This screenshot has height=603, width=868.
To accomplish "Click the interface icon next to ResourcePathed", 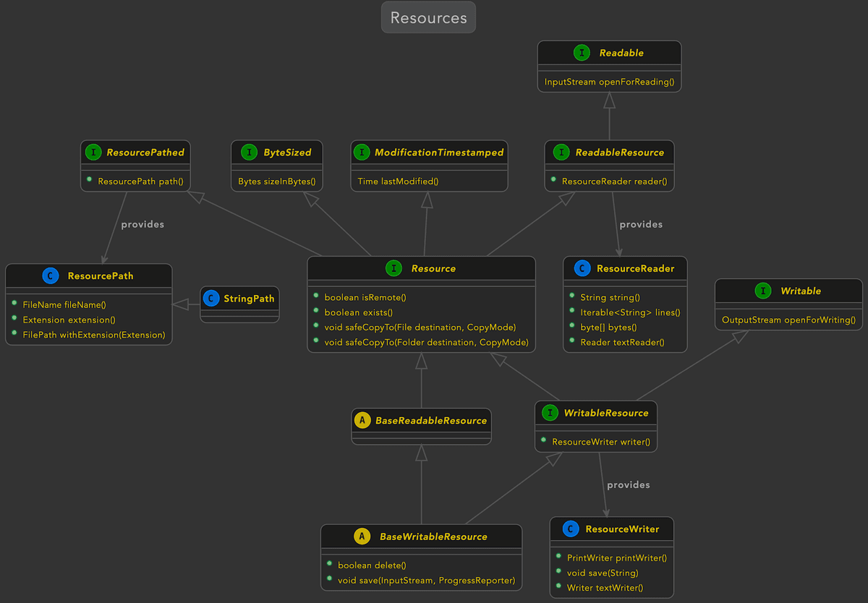I will pos(93,153).
